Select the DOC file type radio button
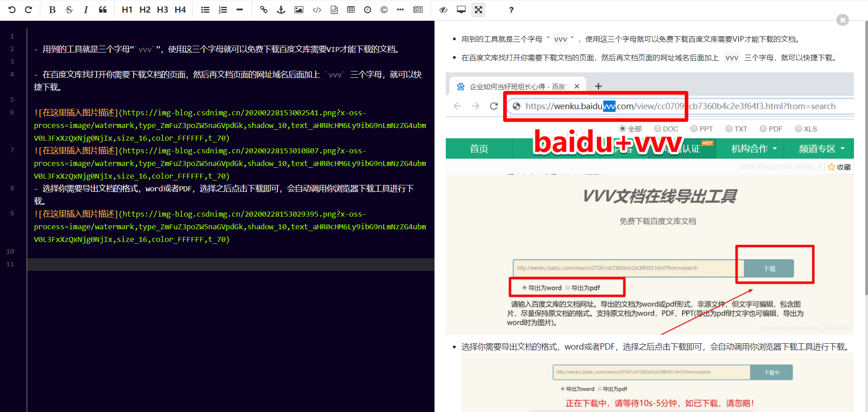 (x=657, y=128)
